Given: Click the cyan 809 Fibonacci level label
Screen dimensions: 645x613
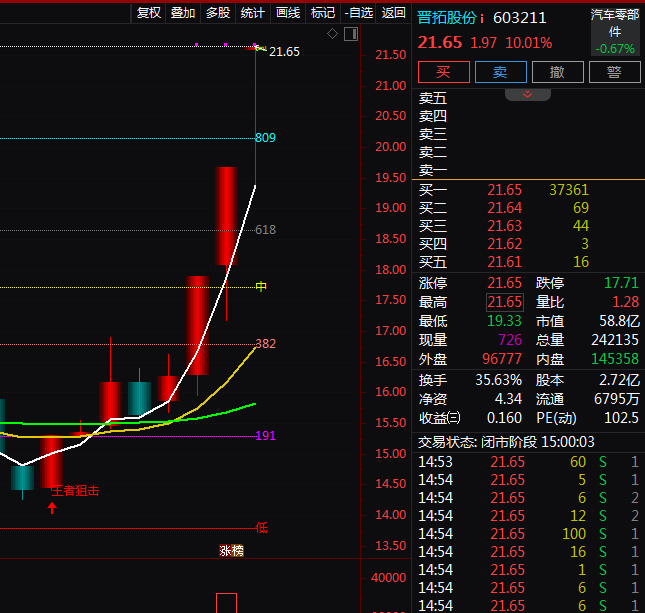Looking at the screenshot, I should [x=265, y=137].
